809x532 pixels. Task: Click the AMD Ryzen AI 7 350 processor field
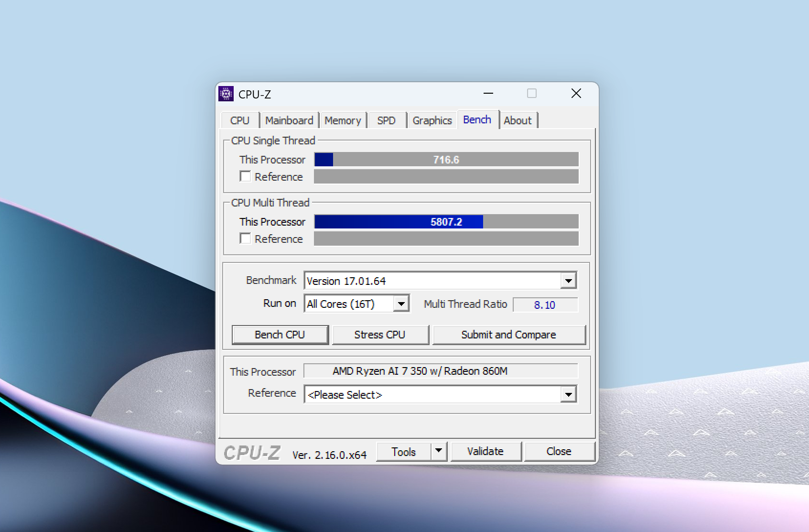[x=441, y=371]
